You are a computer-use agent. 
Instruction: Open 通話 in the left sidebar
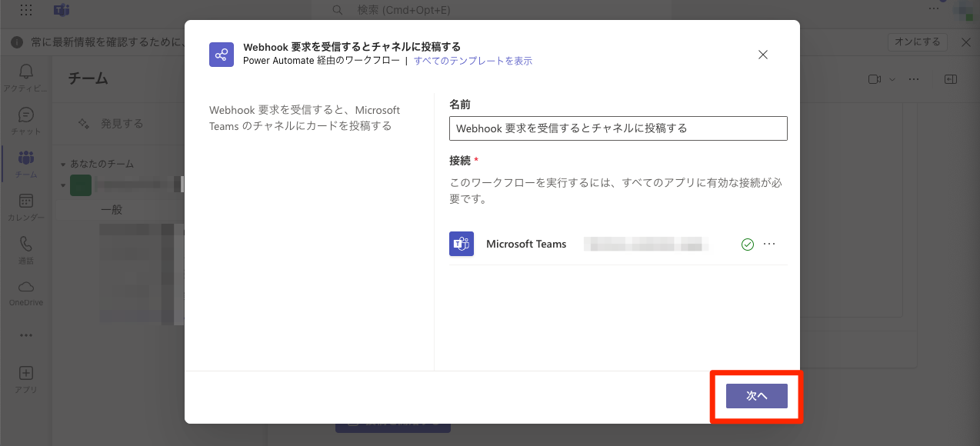tap(26, 250)
